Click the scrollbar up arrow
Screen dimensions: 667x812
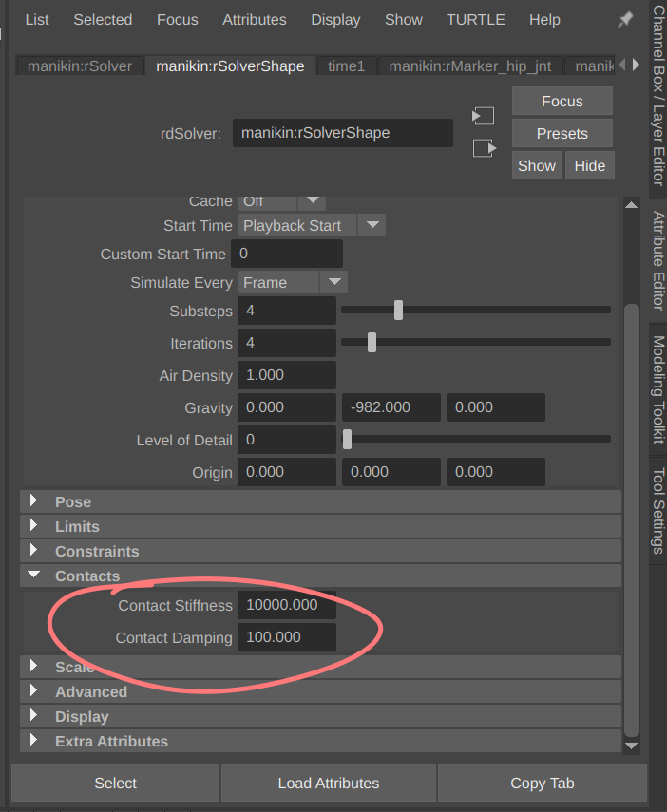pos(631,204)
